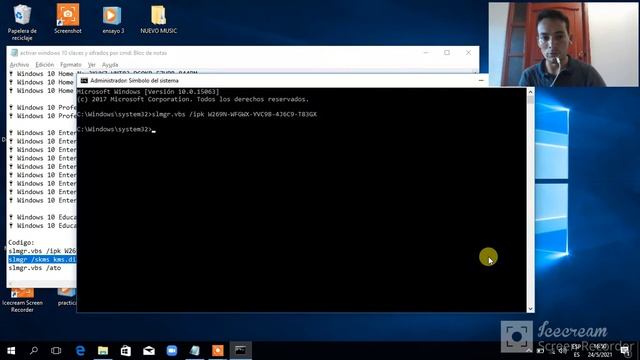The width and height of the screenshot is (640, 360).
Task: Click the webcam video overlay
Action: click(x=564, y=44)
